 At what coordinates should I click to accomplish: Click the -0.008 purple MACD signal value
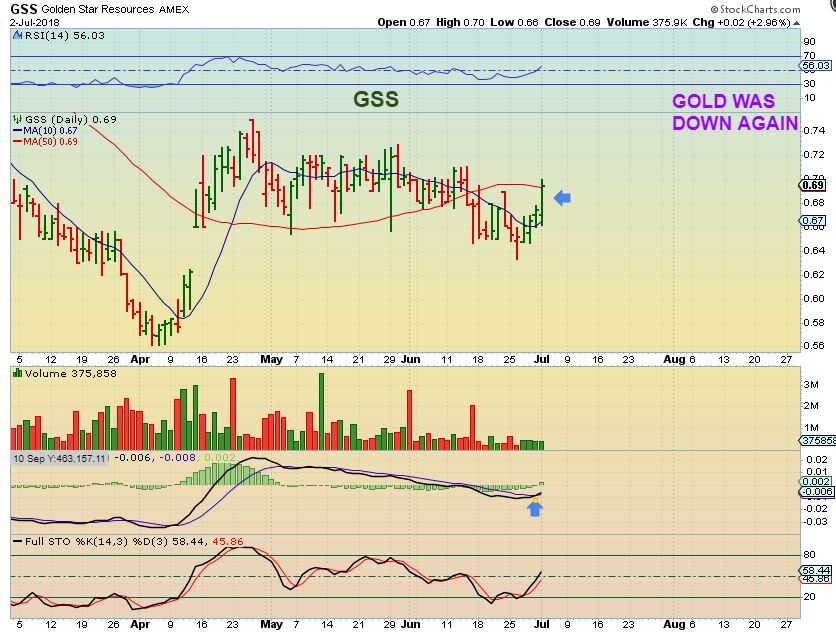click(x=178, y=458)
